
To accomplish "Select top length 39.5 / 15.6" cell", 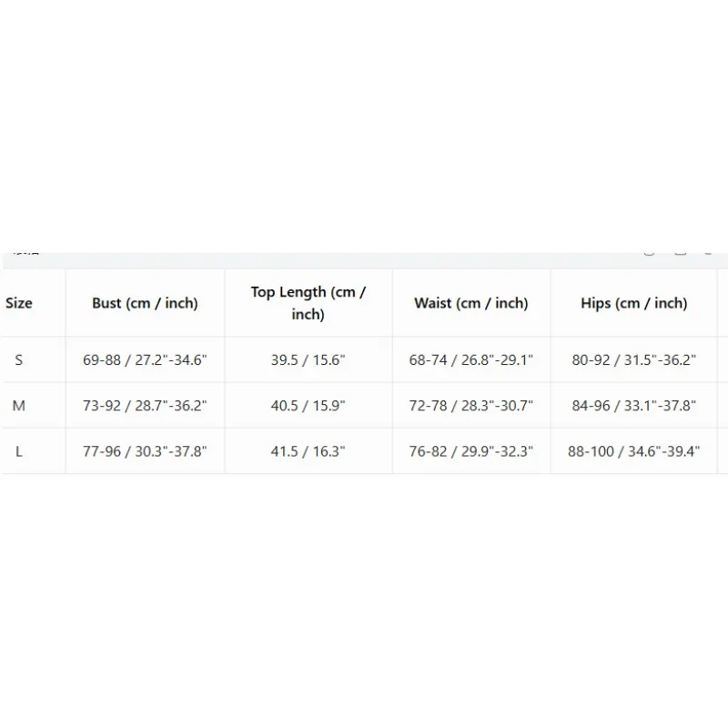I will click(x=308, y=359).
